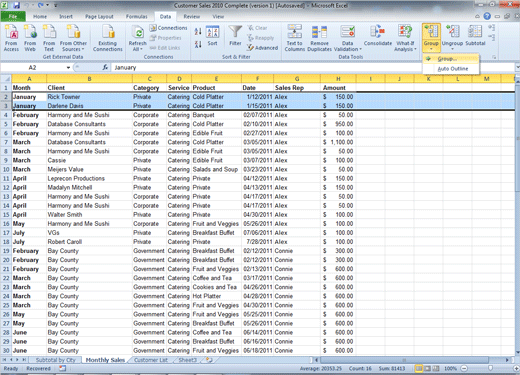Sort A to Z ascending
This screenshot has height=375, width=520.
click(198, 32)
